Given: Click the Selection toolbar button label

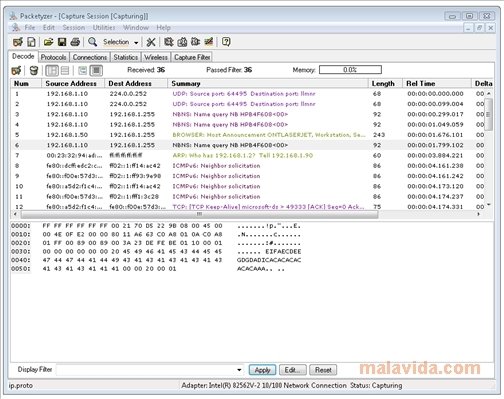Looking at the screenshot, I should 116,42.
